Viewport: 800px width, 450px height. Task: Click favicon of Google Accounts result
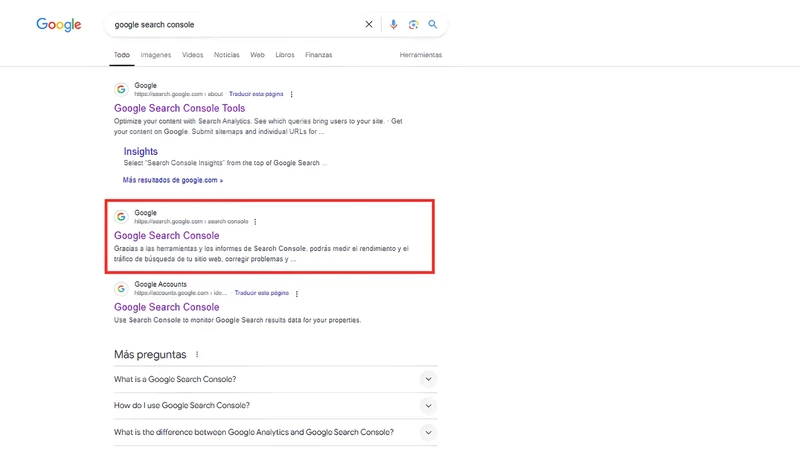coord(121,289)
